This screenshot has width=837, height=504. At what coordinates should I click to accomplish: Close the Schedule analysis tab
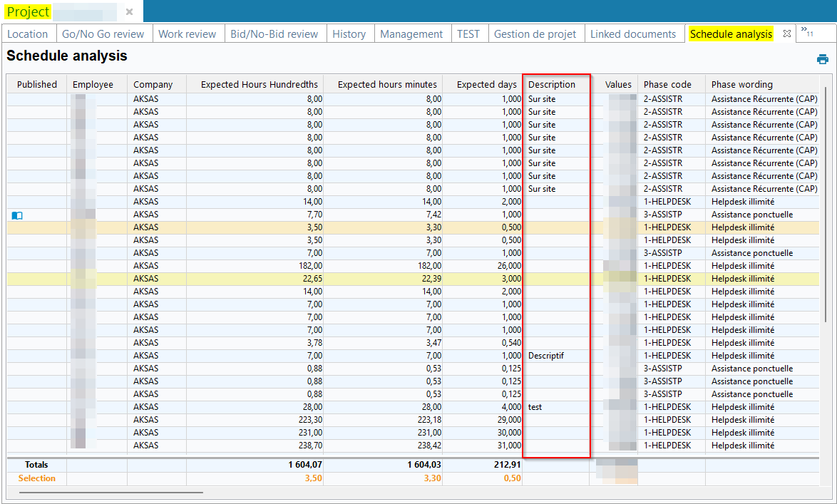pos(787,34)
